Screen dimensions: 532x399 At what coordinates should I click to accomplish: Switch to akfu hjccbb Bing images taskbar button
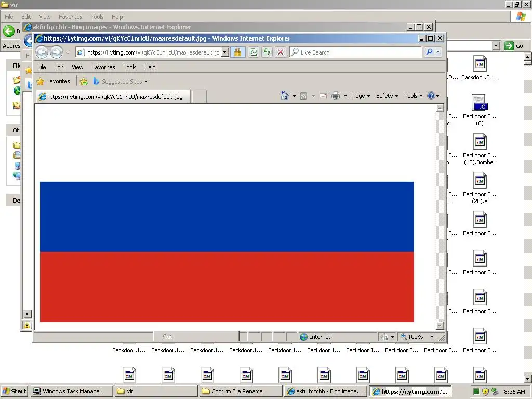(x=325, y=391)
